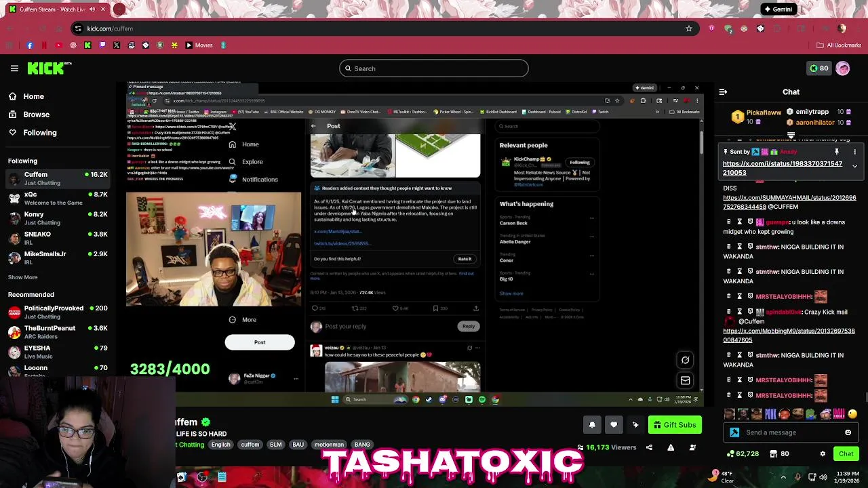Click the English tag
Viewport: 868px width, 488px height.
220,445
